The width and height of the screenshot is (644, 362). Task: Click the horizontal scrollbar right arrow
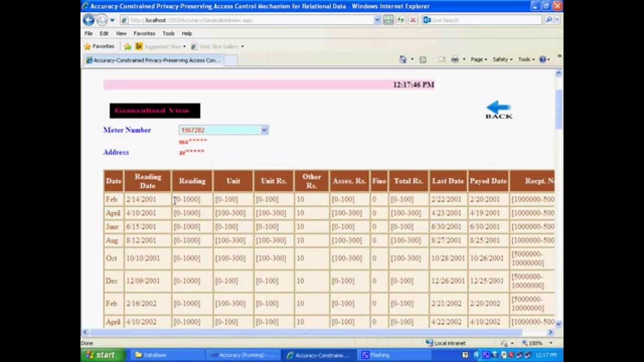point(550,332)
